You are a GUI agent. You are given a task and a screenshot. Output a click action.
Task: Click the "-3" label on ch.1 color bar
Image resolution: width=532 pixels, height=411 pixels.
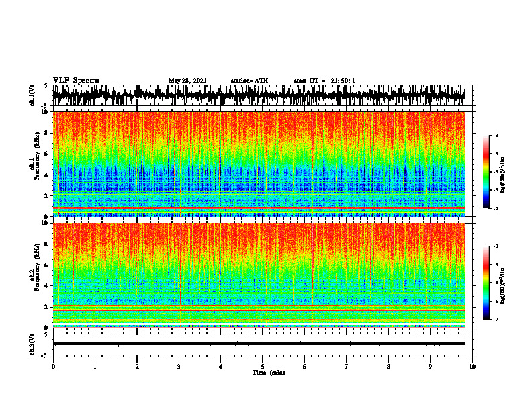coord(496,135)
